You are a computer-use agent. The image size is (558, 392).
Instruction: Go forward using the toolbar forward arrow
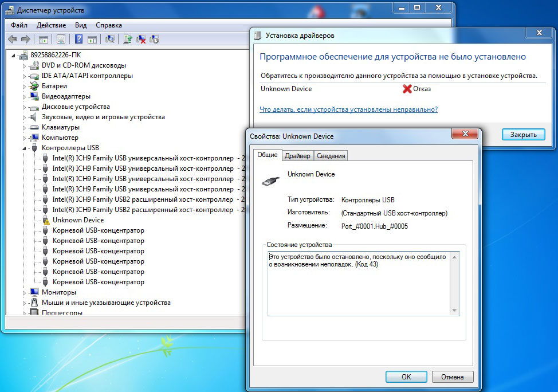pyautogui.click(x=26, y=39)
